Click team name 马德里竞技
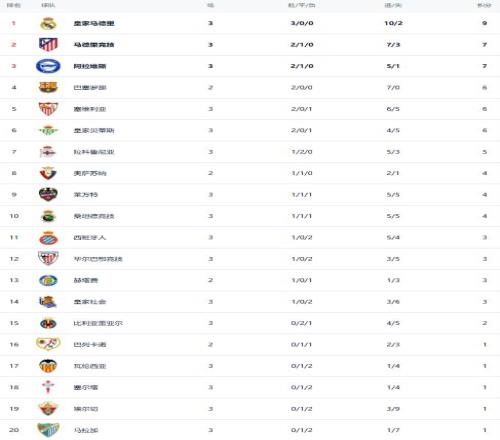This screenshot has width=500, height=440. (x=94, y=45)
